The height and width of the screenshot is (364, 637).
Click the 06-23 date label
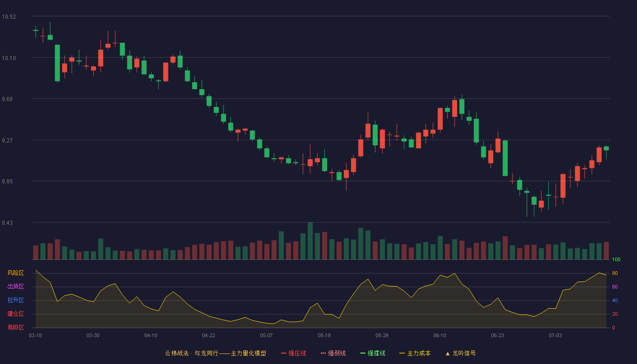coord(497,335)
